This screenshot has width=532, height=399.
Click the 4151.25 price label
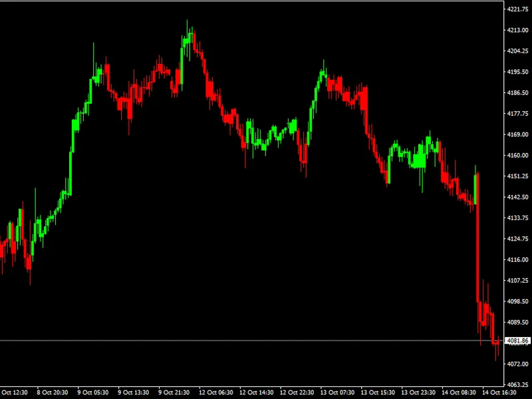pos(518,176)
